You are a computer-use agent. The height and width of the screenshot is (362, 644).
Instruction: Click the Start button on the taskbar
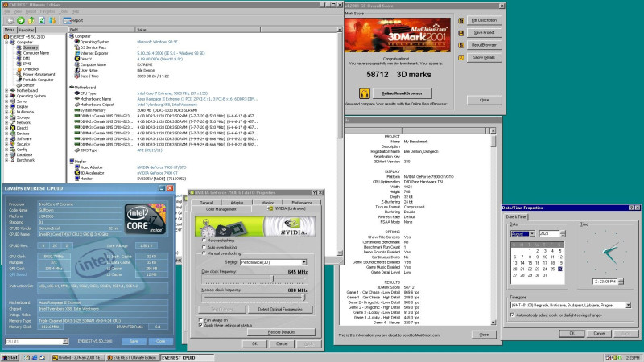tap(10, 357)
